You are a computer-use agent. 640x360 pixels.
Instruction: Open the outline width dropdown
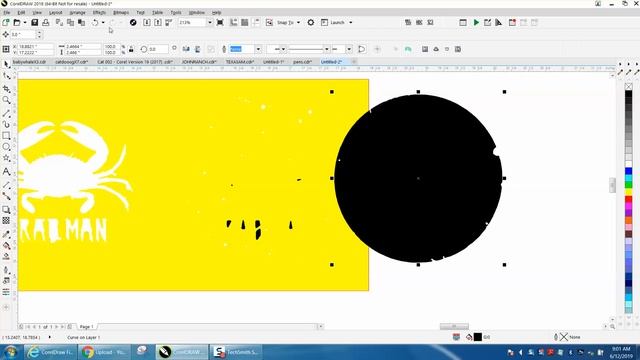258,49
